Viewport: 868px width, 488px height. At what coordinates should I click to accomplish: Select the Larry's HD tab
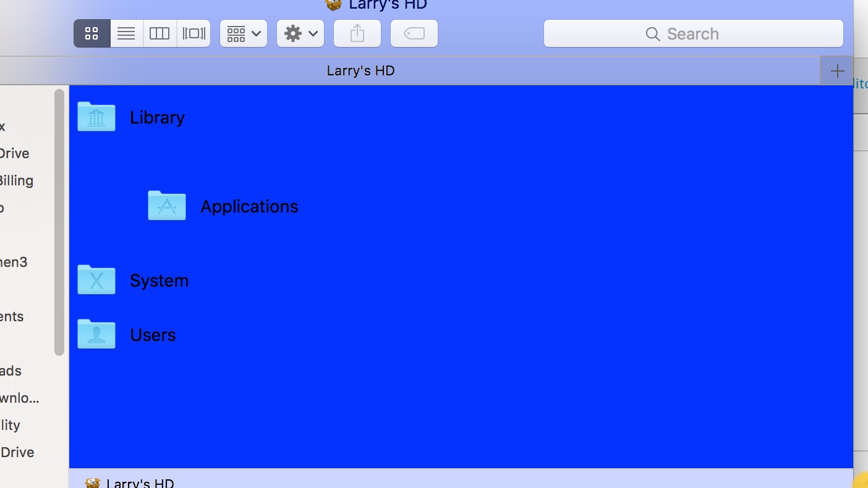click(360, 70)
